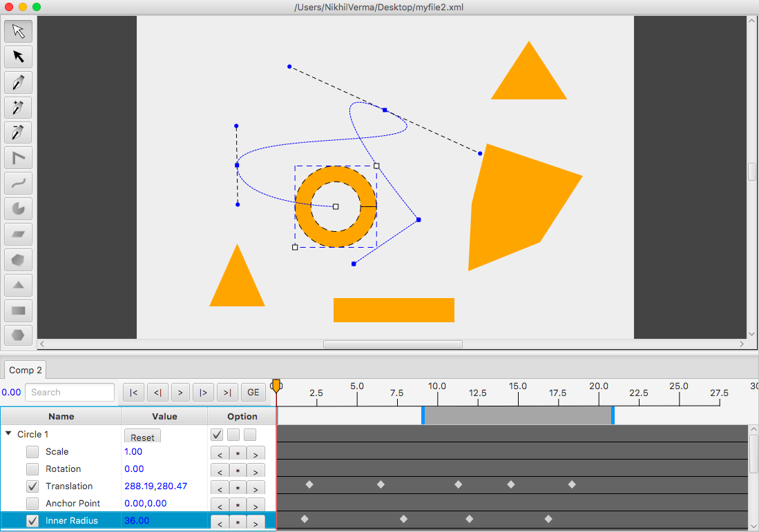Go to next Inner Radius keyframe
759x532 pixels.
[x=256, y=522]
